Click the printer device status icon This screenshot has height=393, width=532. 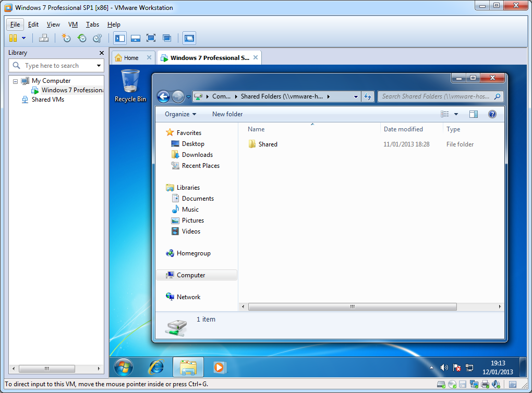(485, 385)
